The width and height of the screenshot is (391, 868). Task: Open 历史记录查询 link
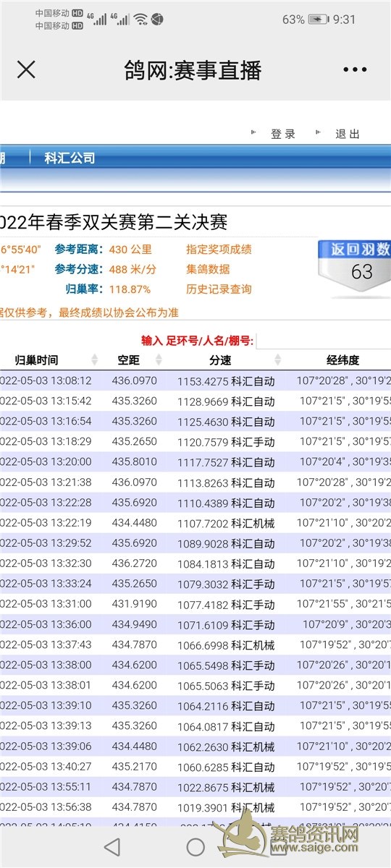[219, 289]
